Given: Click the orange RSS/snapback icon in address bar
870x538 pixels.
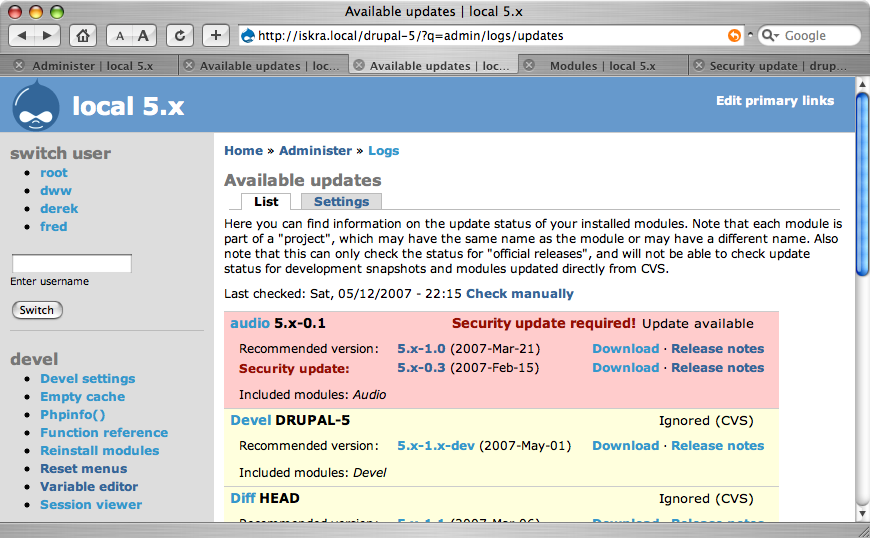Looking at the screenshot, I should pyautogui.click(x=734, y=36).
